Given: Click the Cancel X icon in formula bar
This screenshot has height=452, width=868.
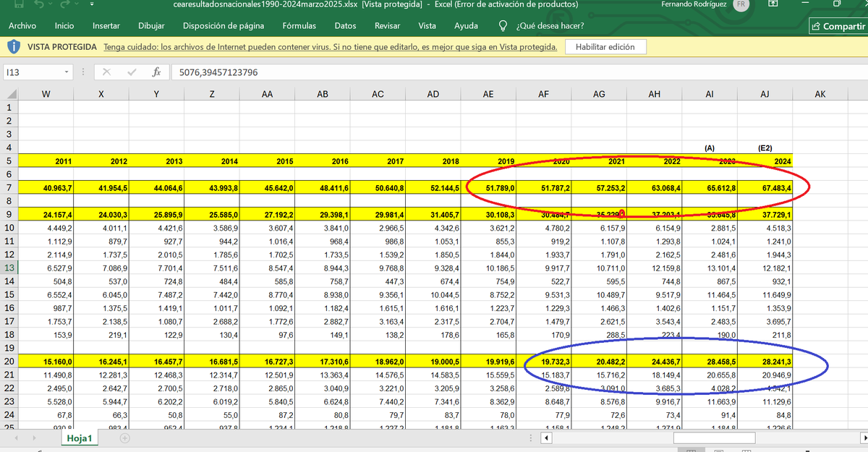Looking at the screenshot, I should (106, 72).
